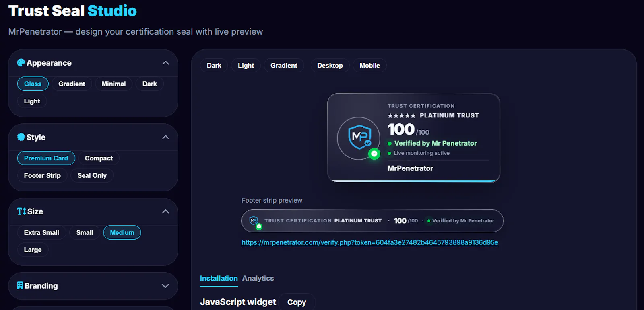The width and height of the screenshot is (644, 310).
Task: Click the small shield logo in footer strip
Action: (x=254, y=220)
